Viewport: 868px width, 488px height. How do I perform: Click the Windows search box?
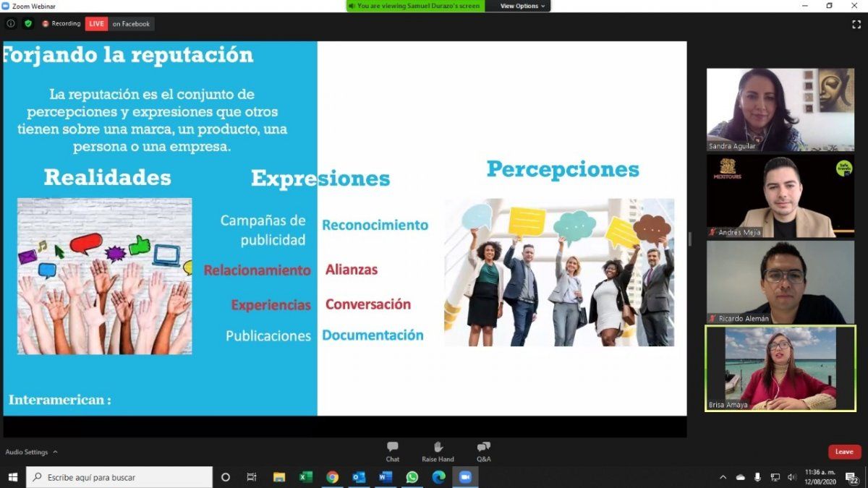tap(120, 477)
